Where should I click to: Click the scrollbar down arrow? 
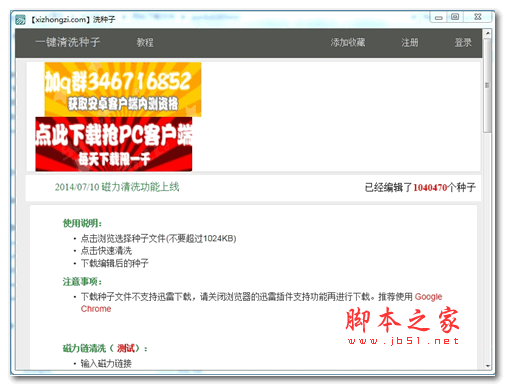[488, 366]
